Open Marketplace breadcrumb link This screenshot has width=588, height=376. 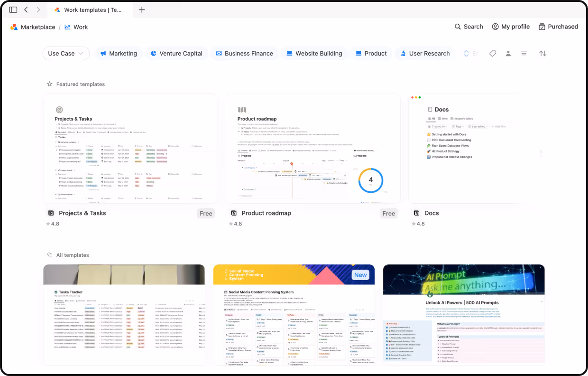38,27
